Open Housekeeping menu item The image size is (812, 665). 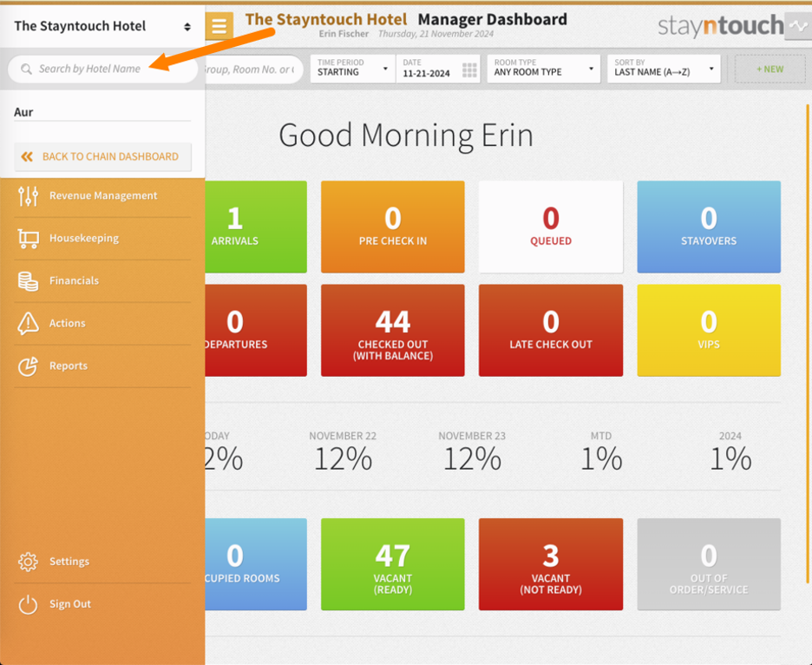point(102,239)
